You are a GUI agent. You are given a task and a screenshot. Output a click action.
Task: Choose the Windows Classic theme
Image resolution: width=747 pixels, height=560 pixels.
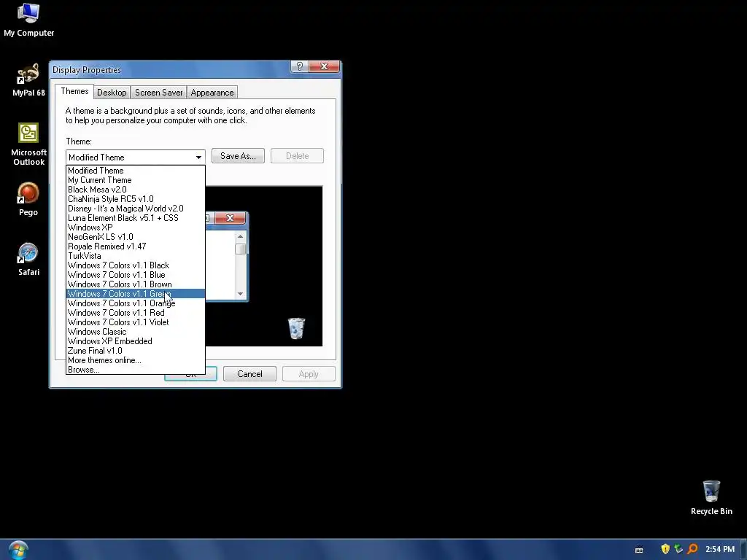tap(135, 332)
